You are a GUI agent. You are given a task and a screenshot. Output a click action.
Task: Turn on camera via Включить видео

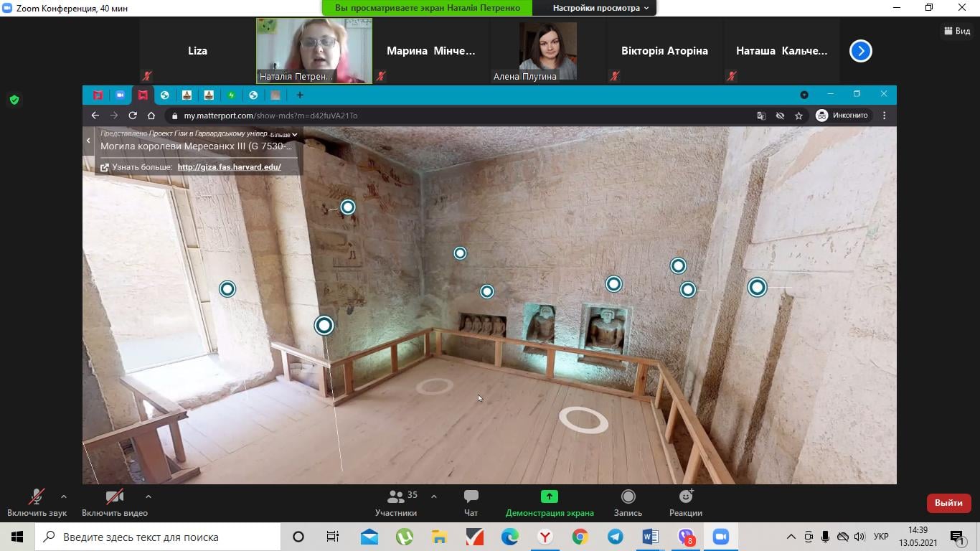click(x=114, y=496)
